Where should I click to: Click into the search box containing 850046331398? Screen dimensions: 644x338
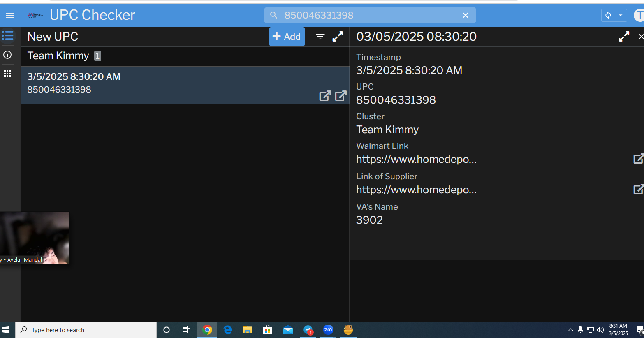(370, 15)
